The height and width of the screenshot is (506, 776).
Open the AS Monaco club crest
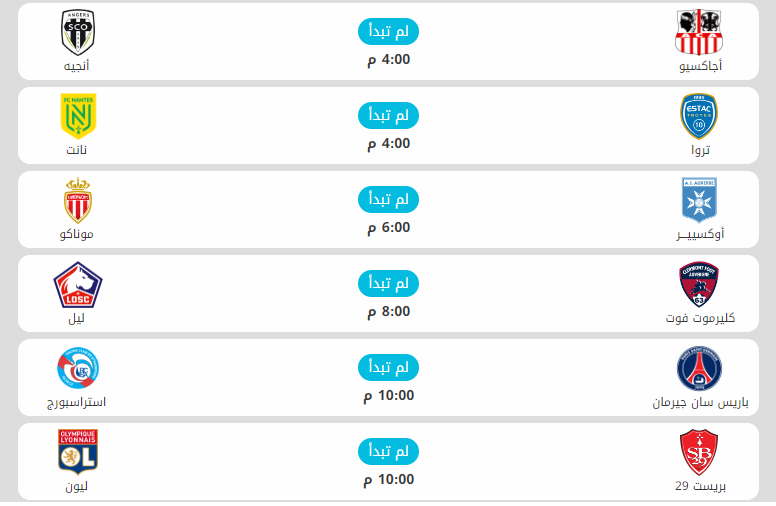77,200
